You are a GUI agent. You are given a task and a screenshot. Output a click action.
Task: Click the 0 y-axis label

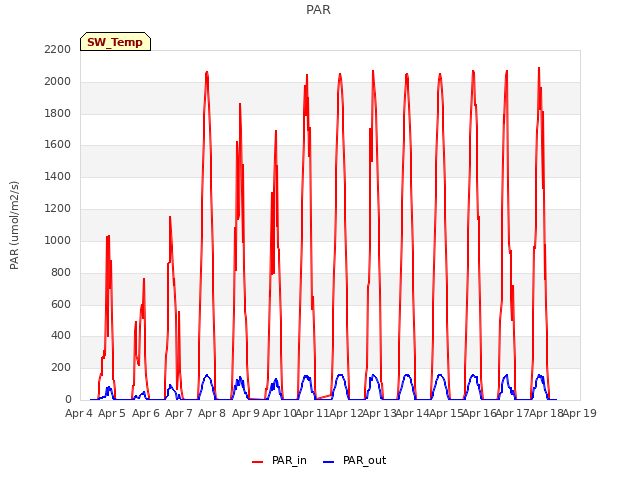(x=68, y=399)
